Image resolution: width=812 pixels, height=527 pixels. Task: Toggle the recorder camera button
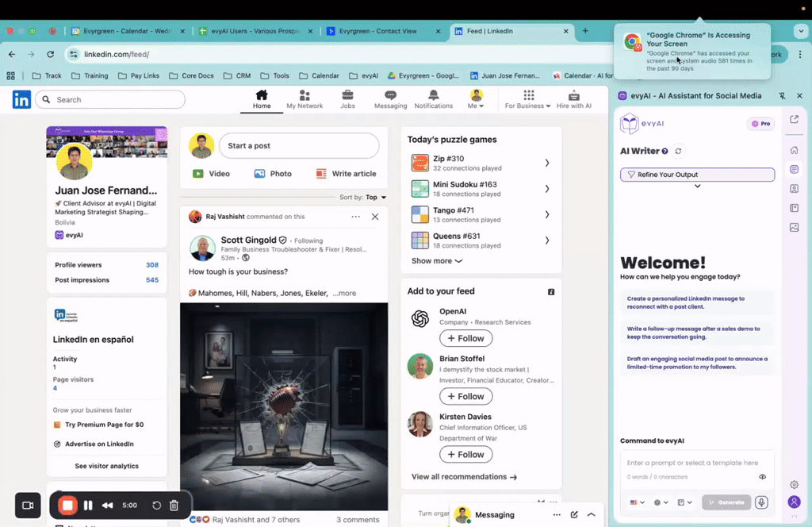pos(28,506)
